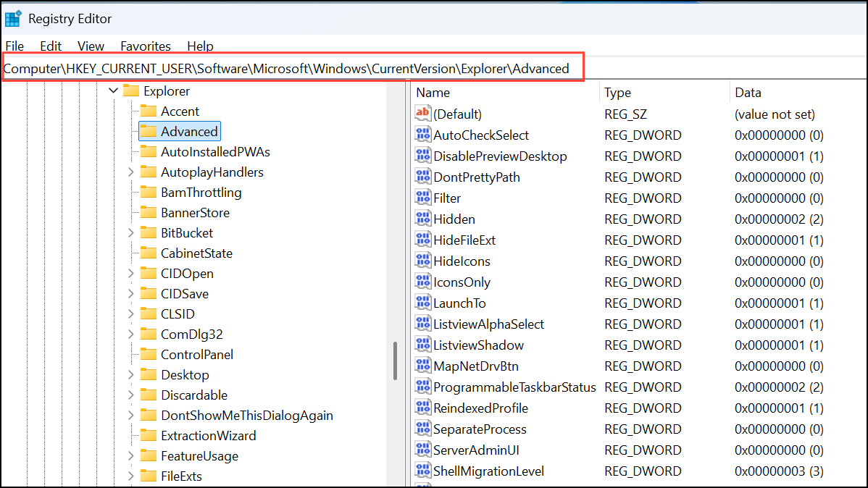Click the 0x00000003 (3) data cell

pyautogui.click(x=779, y=471)
